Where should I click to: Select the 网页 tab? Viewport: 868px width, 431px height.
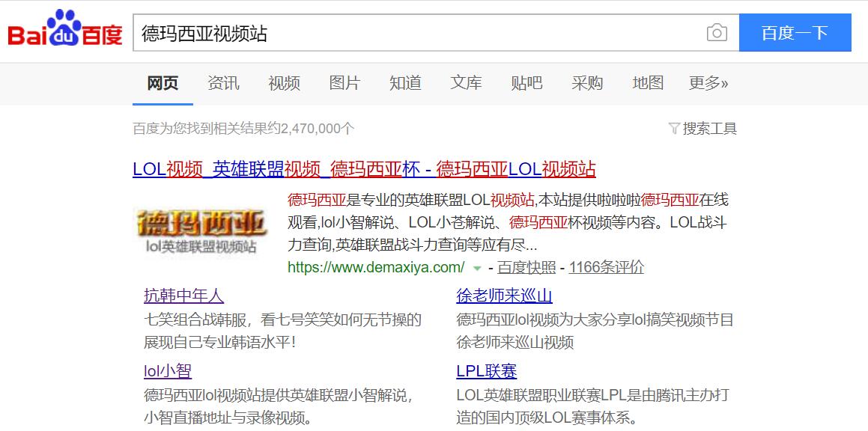163,83
